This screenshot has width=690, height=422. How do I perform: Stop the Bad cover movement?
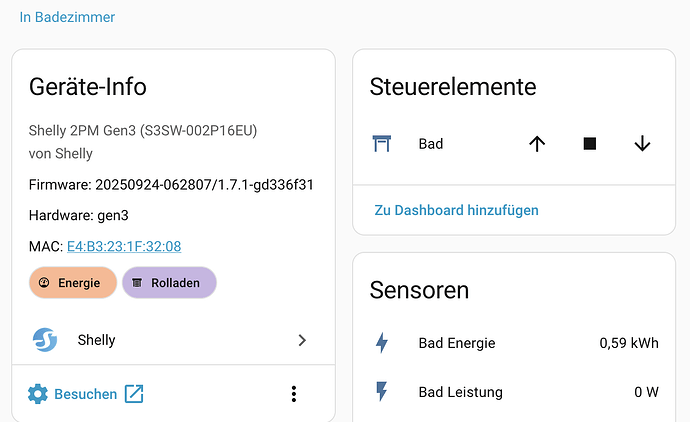(x=590, y=144)
